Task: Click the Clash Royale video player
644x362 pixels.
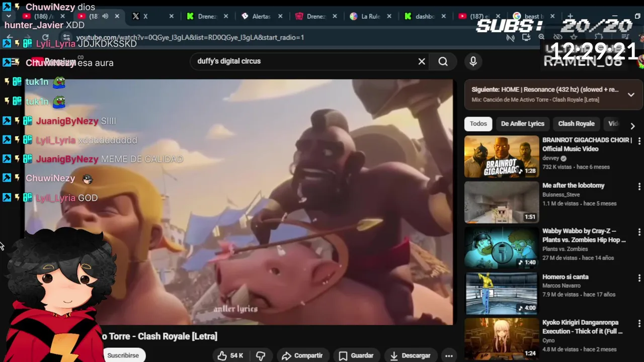Action: (239, 202)
